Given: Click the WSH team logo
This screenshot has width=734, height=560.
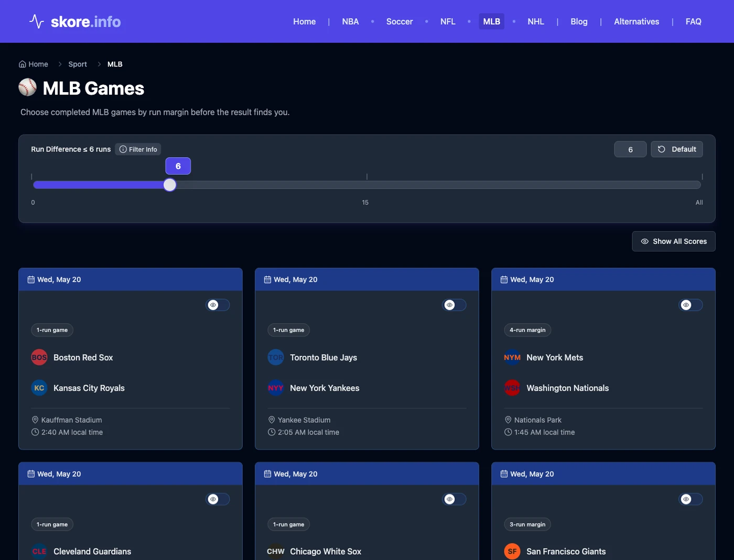Looking at the screenshot, I should pos(512,388).
